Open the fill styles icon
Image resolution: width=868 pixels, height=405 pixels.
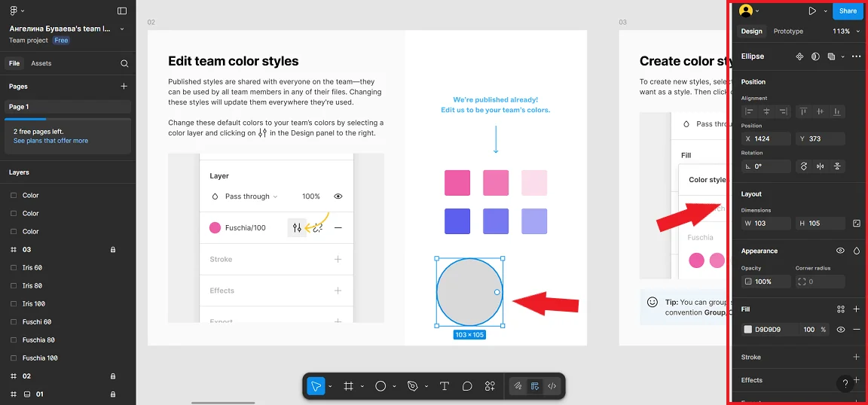841,309
